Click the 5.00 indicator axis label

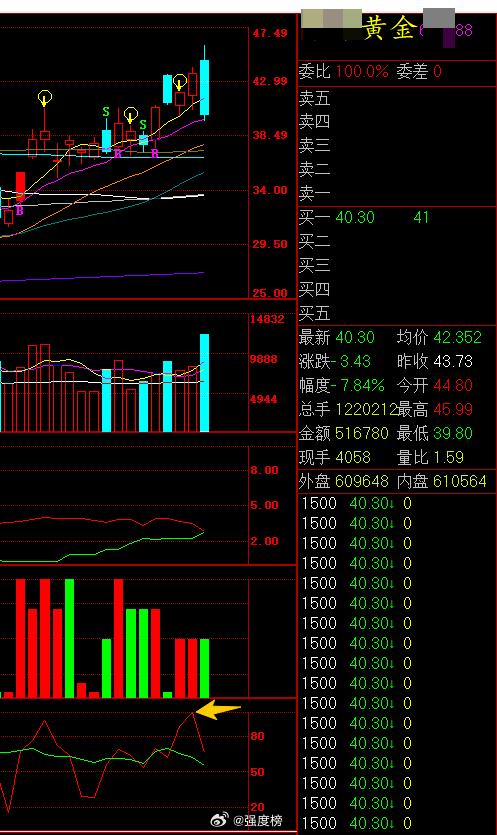point(264,505)
